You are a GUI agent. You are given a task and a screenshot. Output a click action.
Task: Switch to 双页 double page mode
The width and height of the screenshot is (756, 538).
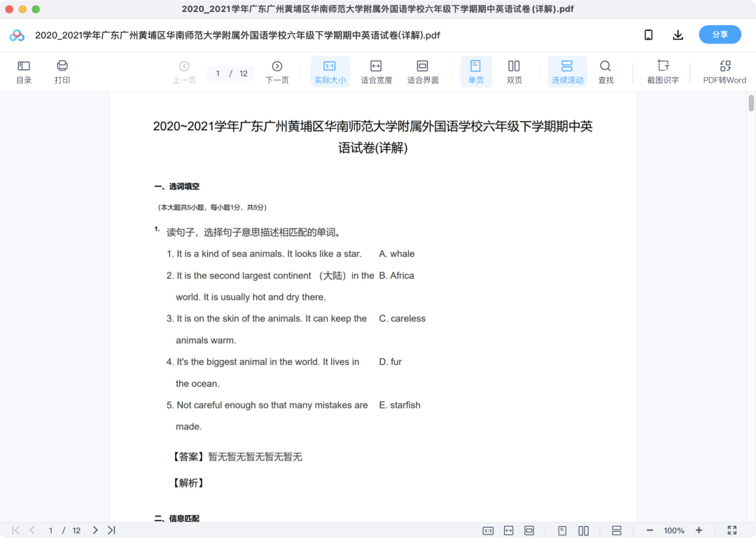[x=514, y=72]
